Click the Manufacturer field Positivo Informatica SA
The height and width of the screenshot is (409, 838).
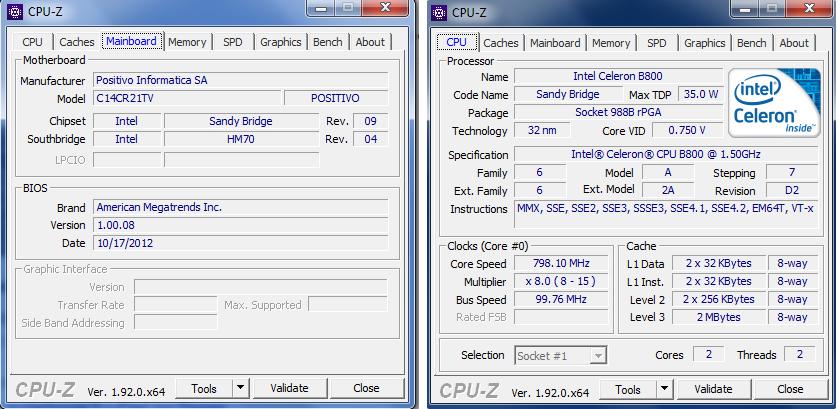(240, 80)
